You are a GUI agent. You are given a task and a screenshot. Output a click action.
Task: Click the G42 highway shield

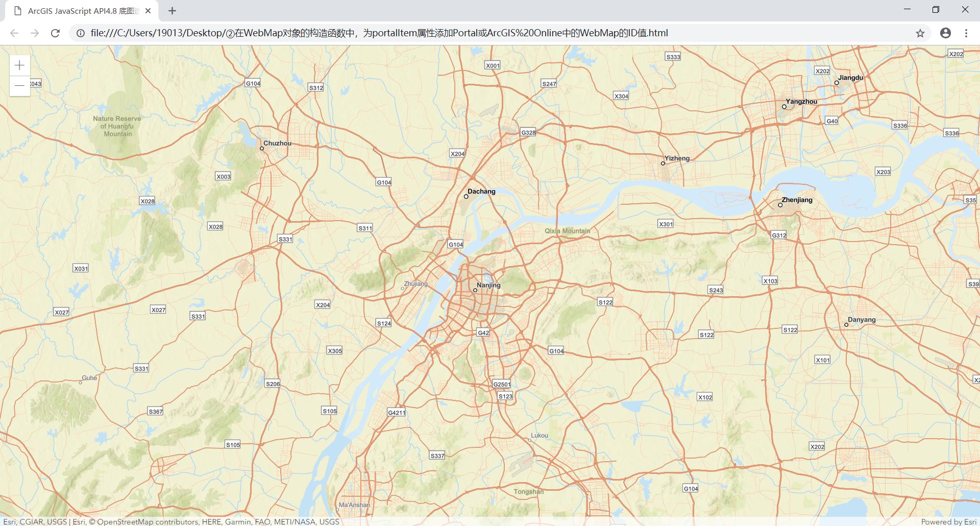pyautogui.click(x=483, y=332)
